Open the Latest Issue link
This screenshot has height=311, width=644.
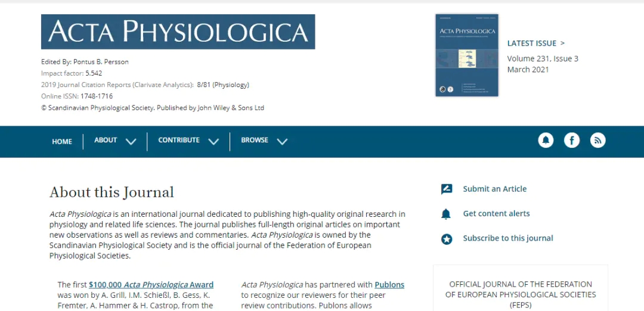tap(535, 43)
